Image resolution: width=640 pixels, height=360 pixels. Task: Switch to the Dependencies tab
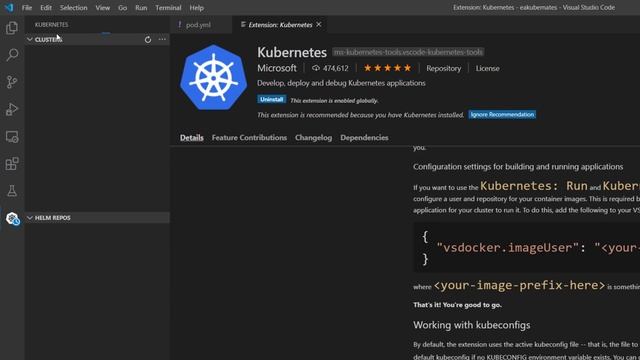tap(364, 138)
